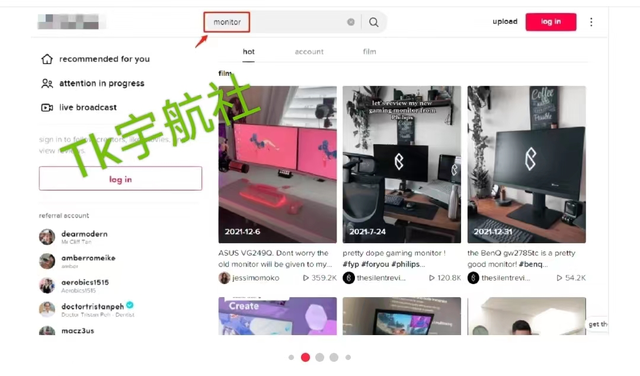Click the outlined log in button in sidebar
The height and width of the screenshot is (376, 640).
(120, 178)
